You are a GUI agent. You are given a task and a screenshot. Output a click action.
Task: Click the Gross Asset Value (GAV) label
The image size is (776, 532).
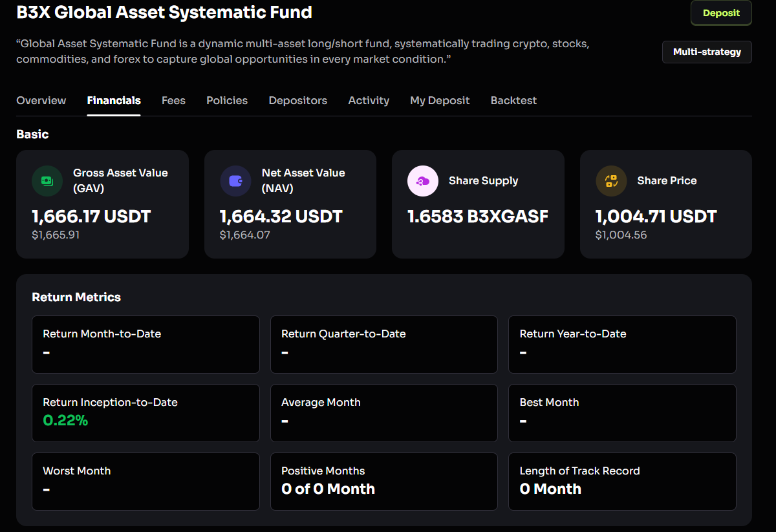point(120,180)
